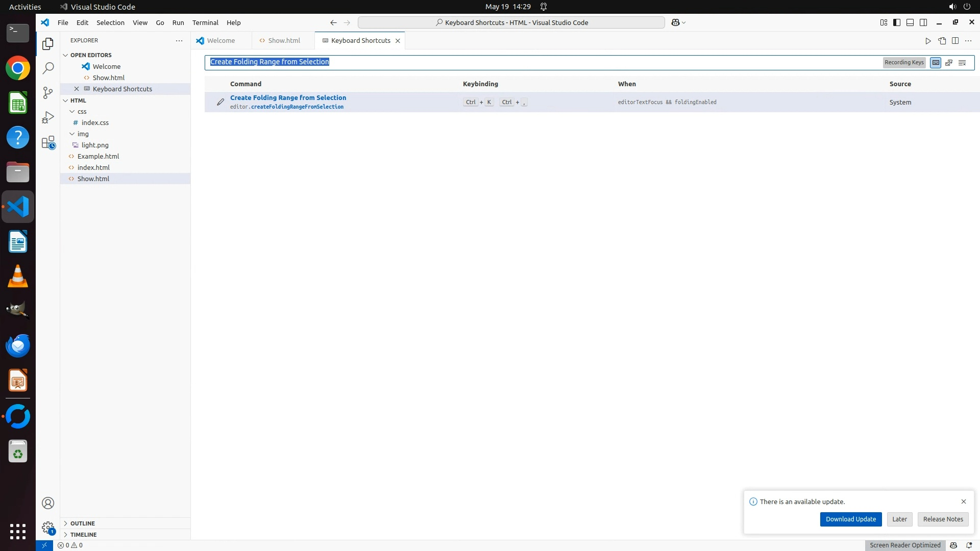This screenshot has height=551, width=980.
Task: Click the Download Update button
Action: (x=850, y=519)
